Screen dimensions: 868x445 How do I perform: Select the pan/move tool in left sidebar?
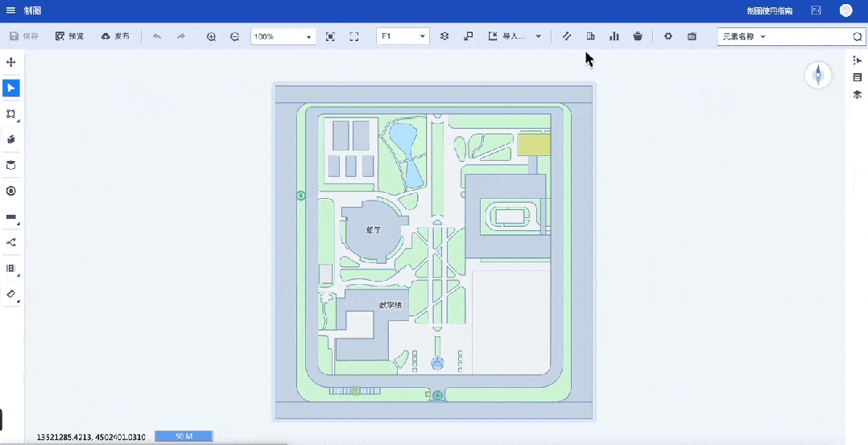(x=11, y=62)
